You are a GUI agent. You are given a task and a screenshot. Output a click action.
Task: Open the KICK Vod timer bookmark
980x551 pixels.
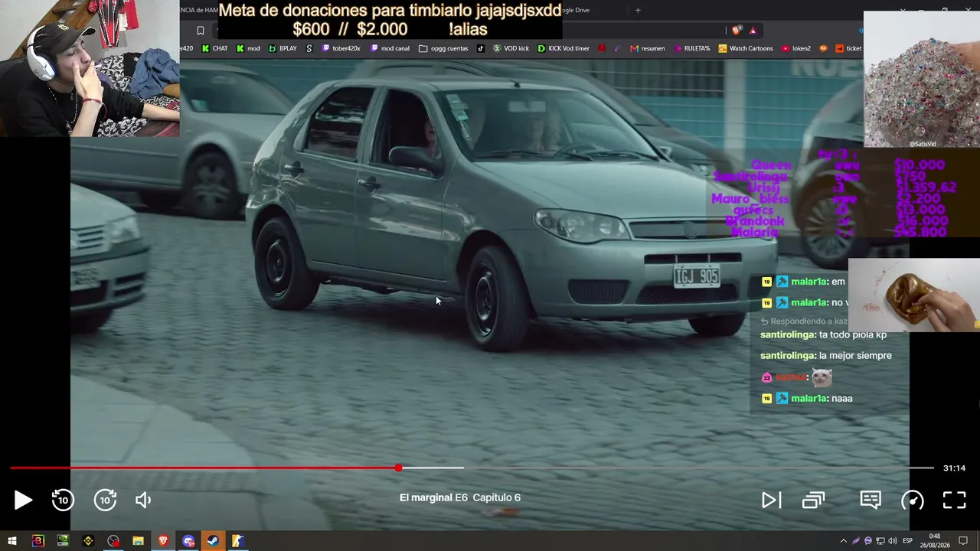pyautogui.click(x=563, y=48)
